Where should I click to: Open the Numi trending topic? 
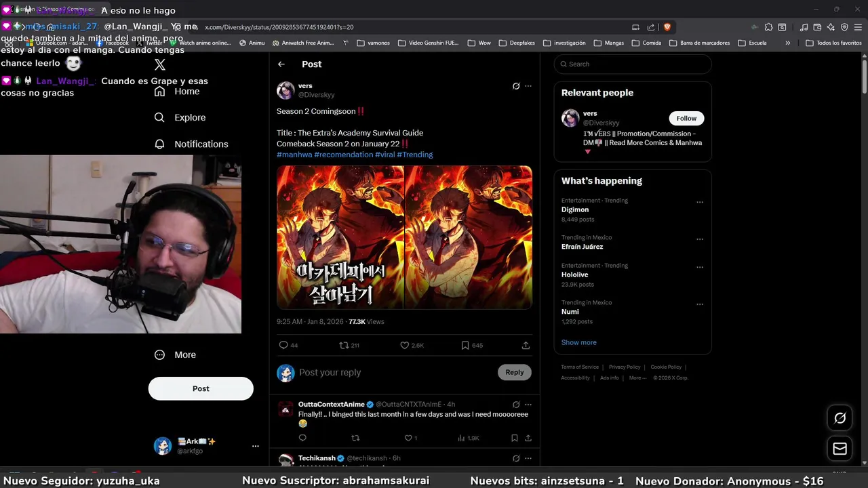pyautogui.click(x=570, y=312)
